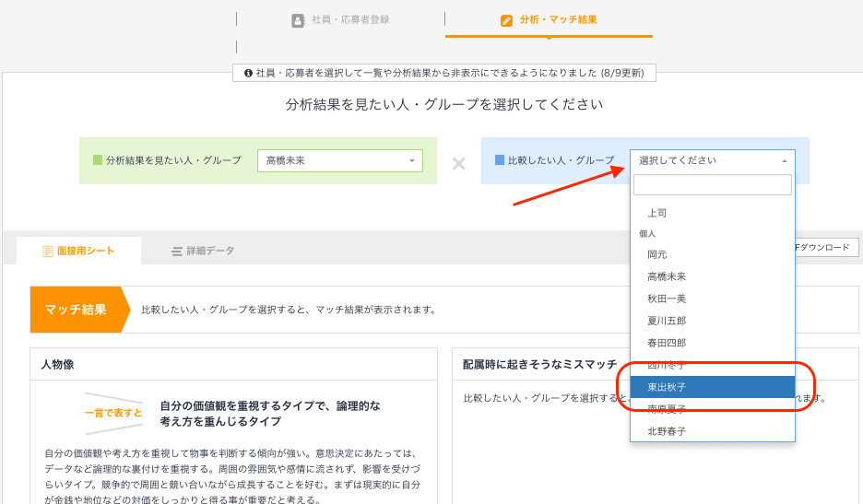Open the 社員・応募者登録 tab
Image resolution: width=863 pixels, height=504 pixels.
(x=340, y=19)
